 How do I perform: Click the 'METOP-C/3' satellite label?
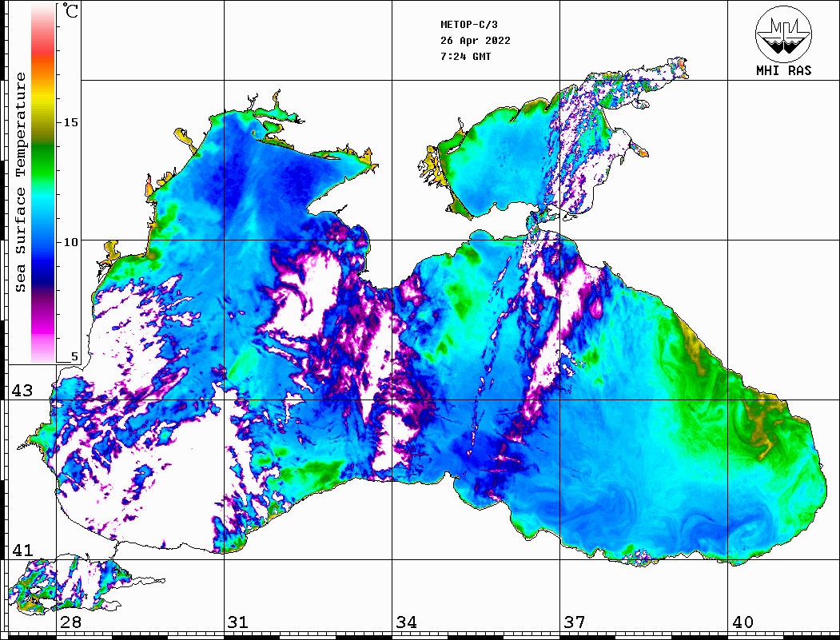(468, 25)
